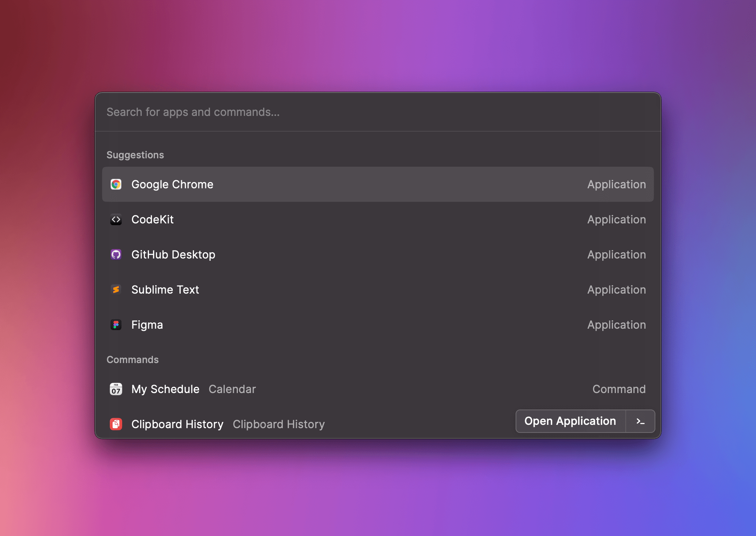Select the Figma name text

pos(147,325)
